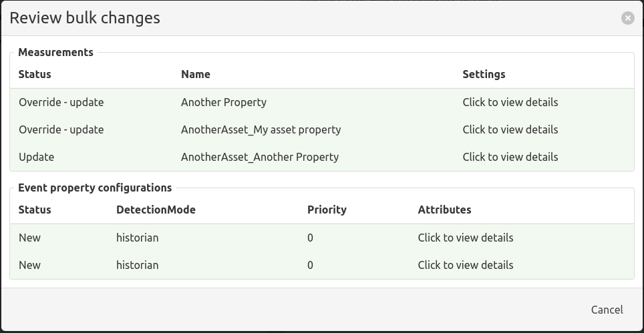Click the Measurements section heading
This screenshot has height=333, width=644.
(x=56, y=53)
